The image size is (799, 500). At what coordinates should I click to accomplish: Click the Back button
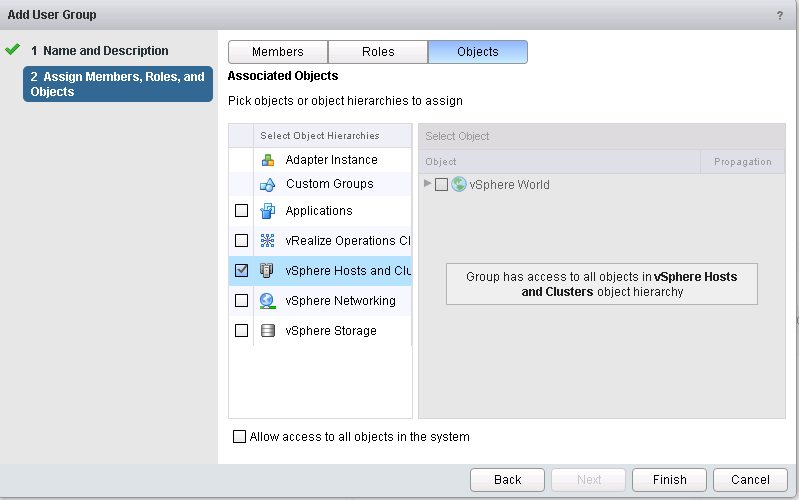point(508,480)
